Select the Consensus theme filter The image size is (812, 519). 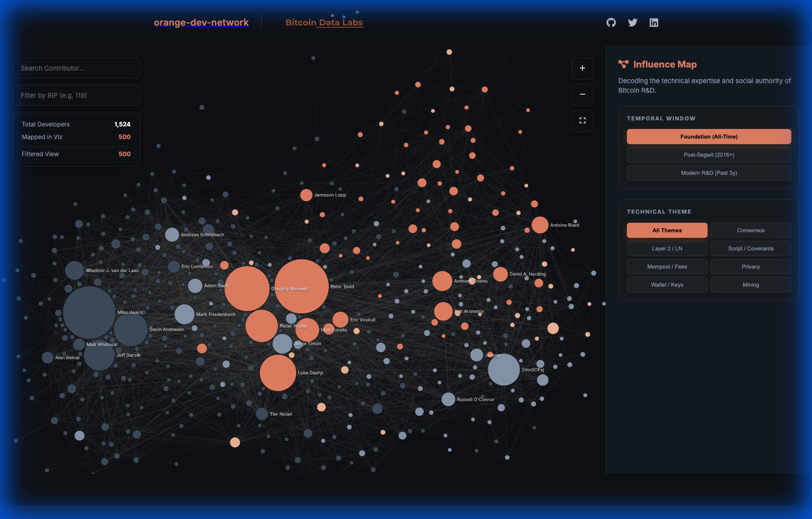pyautogui.click(x=750, y=230)
